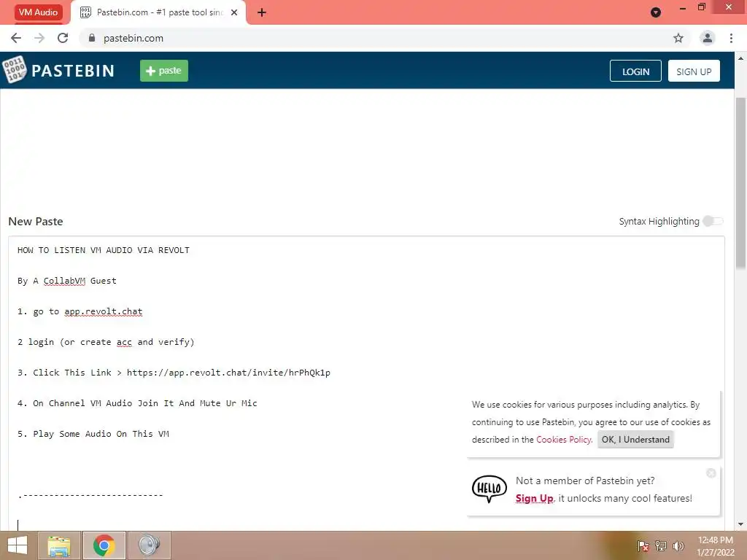Viewport: 747px width, 560px height.
Task: Close the Pastebin.com tab
Action: click(234, 12)
